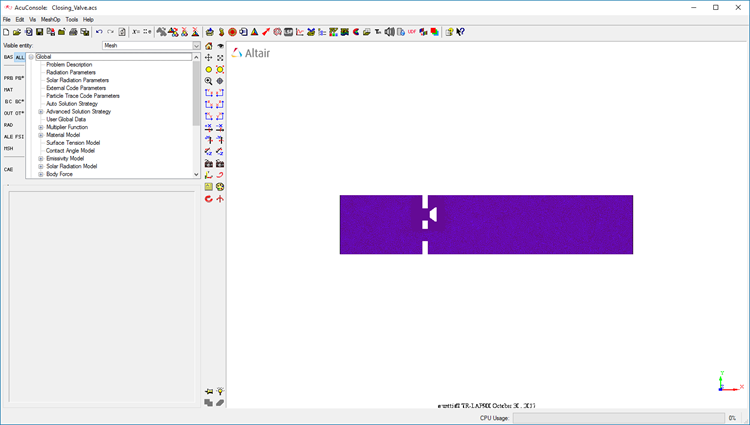Collapse the Global tree node
This screenshot has height=425, width=750.
point(31,57)
